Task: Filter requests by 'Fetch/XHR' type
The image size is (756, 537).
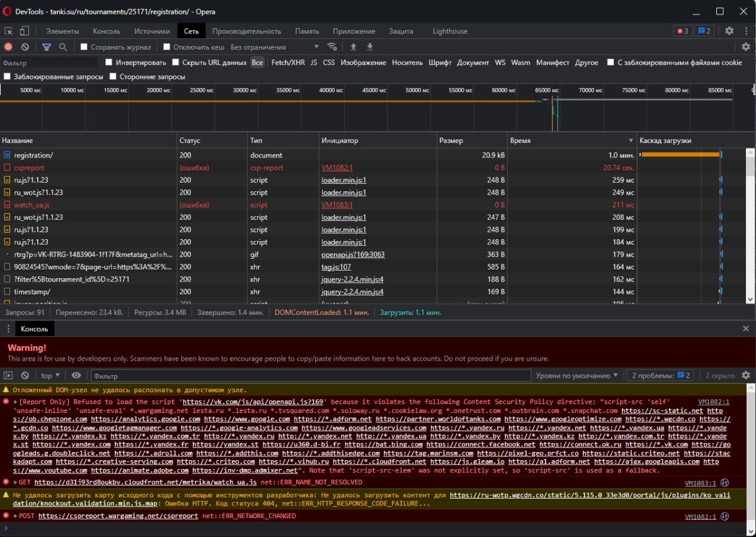Action: pos(288,62)
